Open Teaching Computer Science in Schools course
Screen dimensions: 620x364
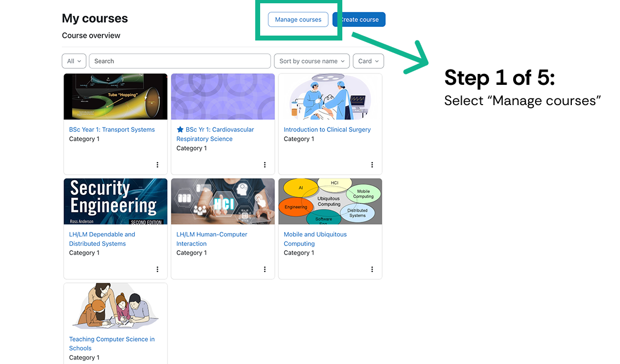[x=112, y=343]
